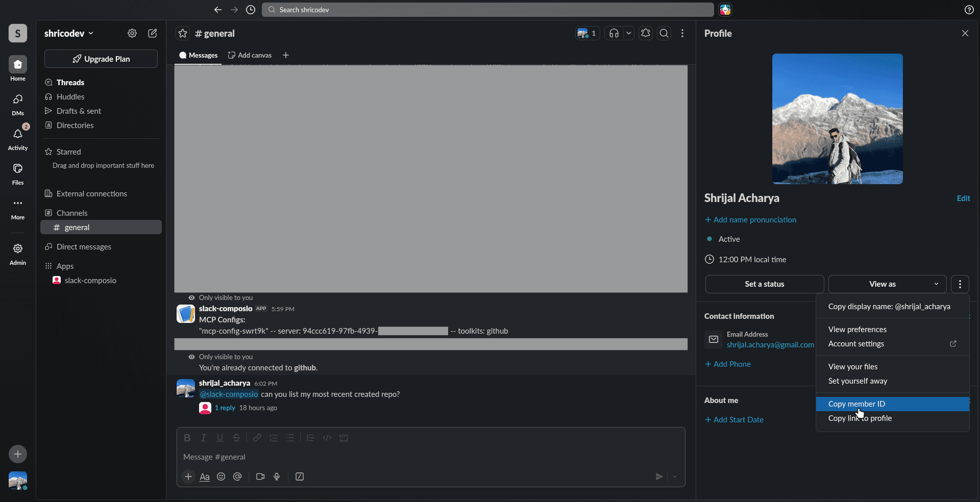980x502 pixels.
Task: Open Files in the left rail
Action: [x=18, y=173]
